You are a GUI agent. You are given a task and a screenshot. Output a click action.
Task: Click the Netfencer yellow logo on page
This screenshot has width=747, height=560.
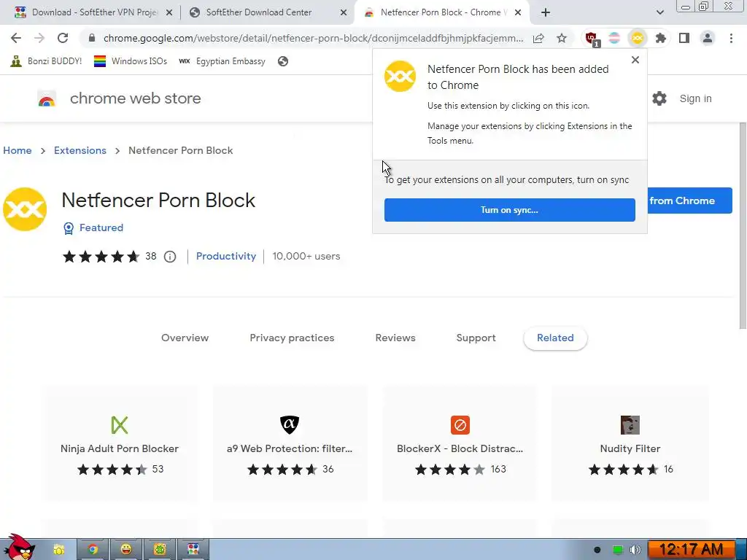click(x=24, y=209)
